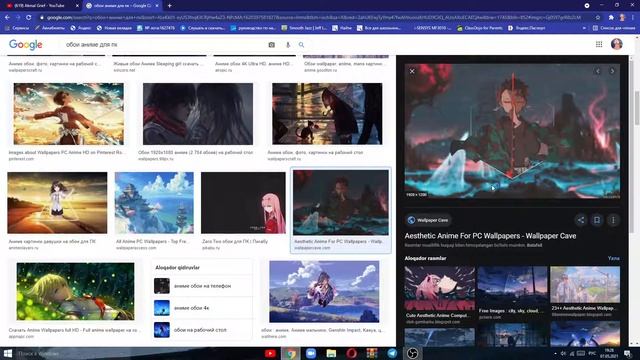The width and height of the screenshot is (640, 360).
Task: Open large Tanjiro preview image
Action: [512, 131]
